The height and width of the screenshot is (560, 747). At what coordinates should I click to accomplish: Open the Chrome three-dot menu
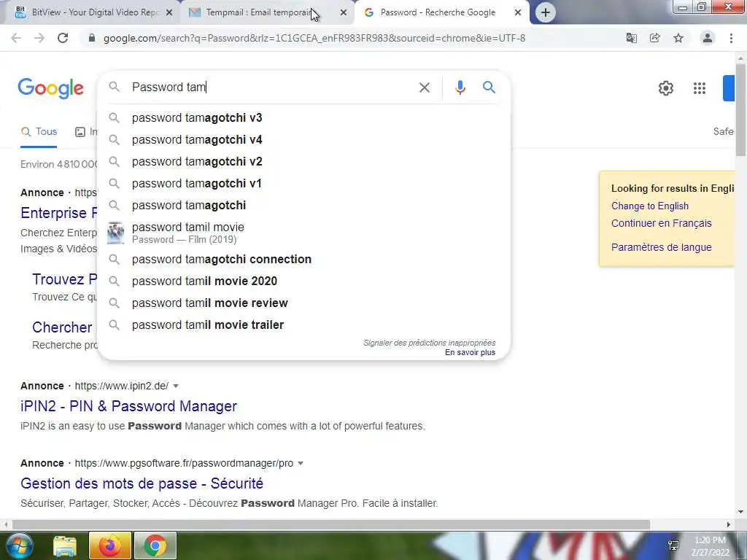click(x=731, y=38)
